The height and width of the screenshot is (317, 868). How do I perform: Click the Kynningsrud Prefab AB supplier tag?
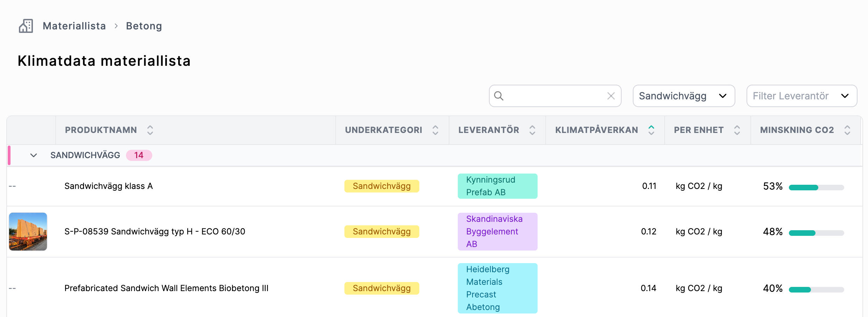497,186
